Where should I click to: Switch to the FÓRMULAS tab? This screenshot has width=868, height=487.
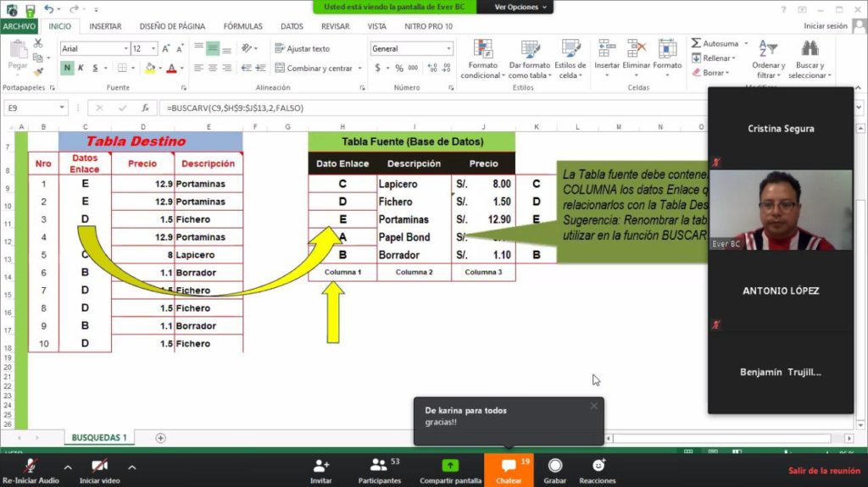[243, 26]
